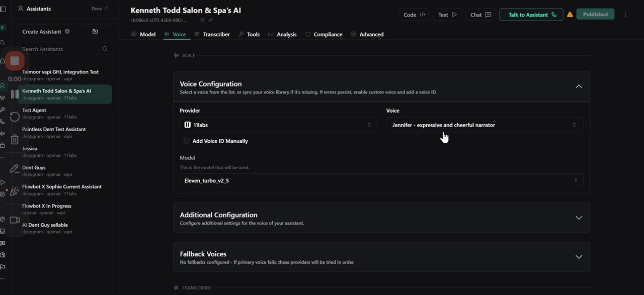Screen dimensions: 644x295
Task: Click the Code button
Action: click(x=415, y=15)
